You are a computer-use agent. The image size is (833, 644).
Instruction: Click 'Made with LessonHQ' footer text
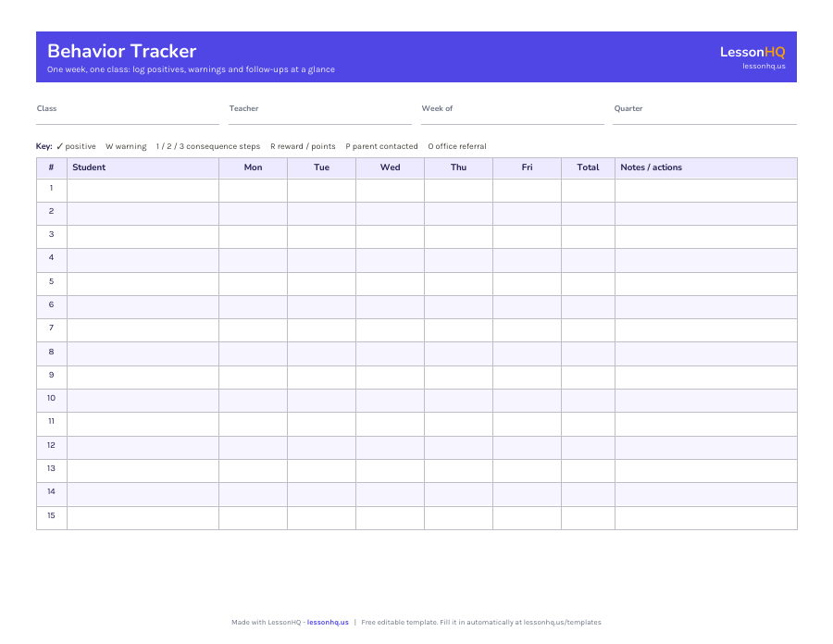tap(267, 622)
